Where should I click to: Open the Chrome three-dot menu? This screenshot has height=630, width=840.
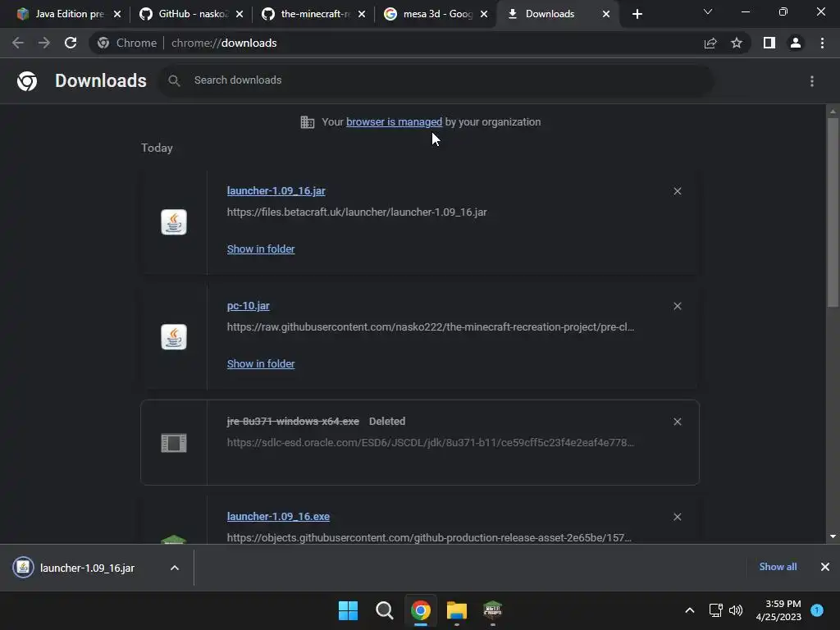tap(822, 43)
